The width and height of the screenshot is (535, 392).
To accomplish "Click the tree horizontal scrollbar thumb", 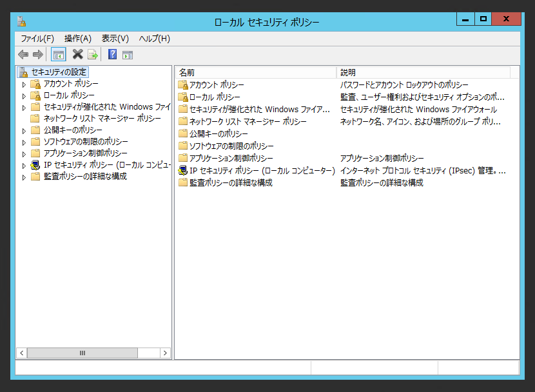I will point(83,353).
